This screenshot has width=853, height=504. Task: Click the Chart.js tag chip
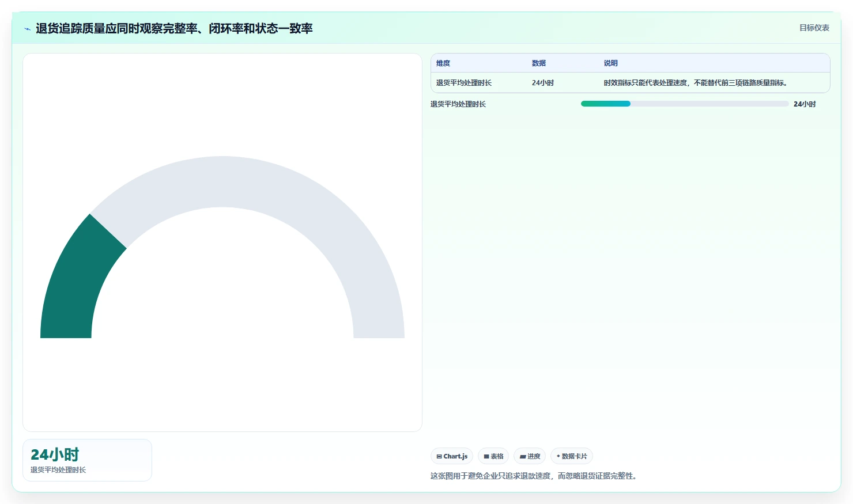[x=452, y=456]
